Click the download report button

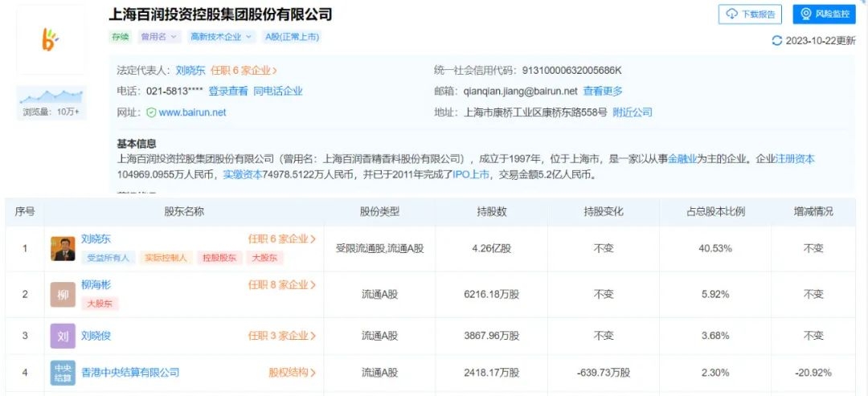tap(750, 14)
